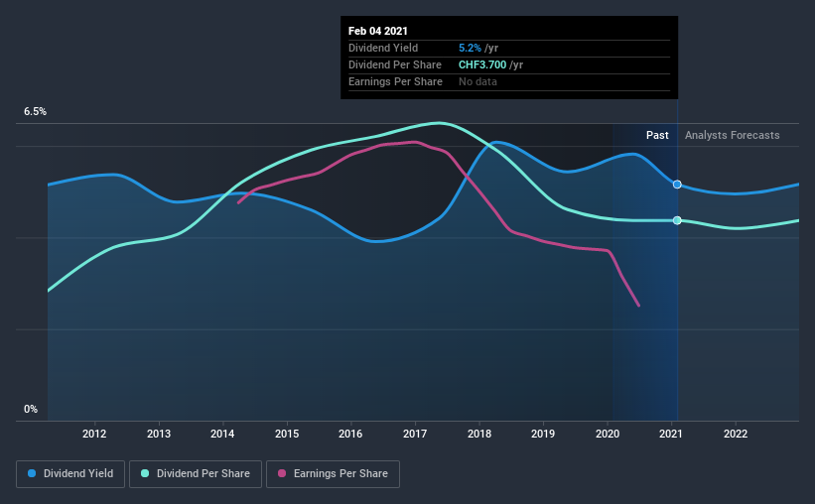
Task: Click the 2015 x-axis label
Action: coord(287,434)
